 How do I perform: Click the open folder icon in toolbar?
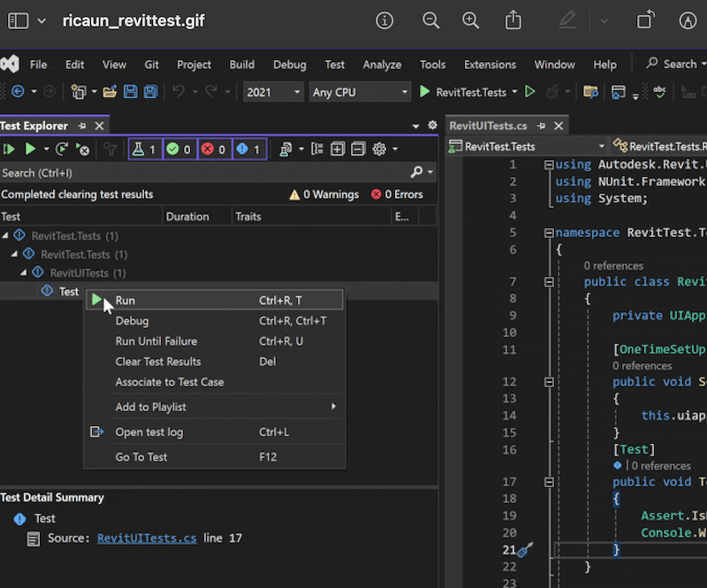(x=110, y=92)
